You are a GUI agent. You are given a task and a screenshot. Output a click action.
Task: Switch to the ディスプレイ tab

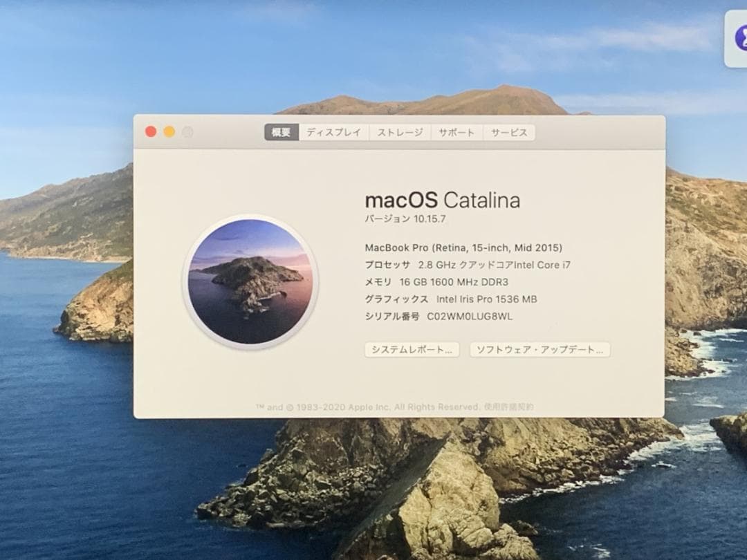(333, 132)
